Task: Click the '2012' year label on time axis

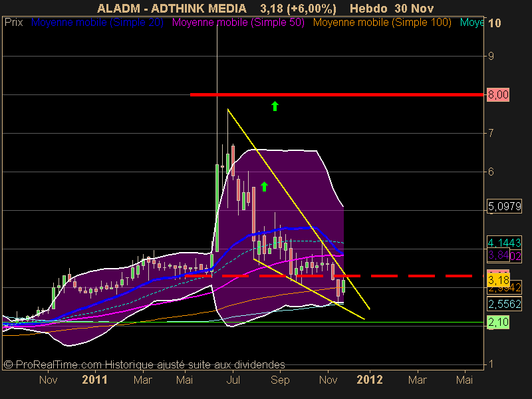Action: point(370,380)
